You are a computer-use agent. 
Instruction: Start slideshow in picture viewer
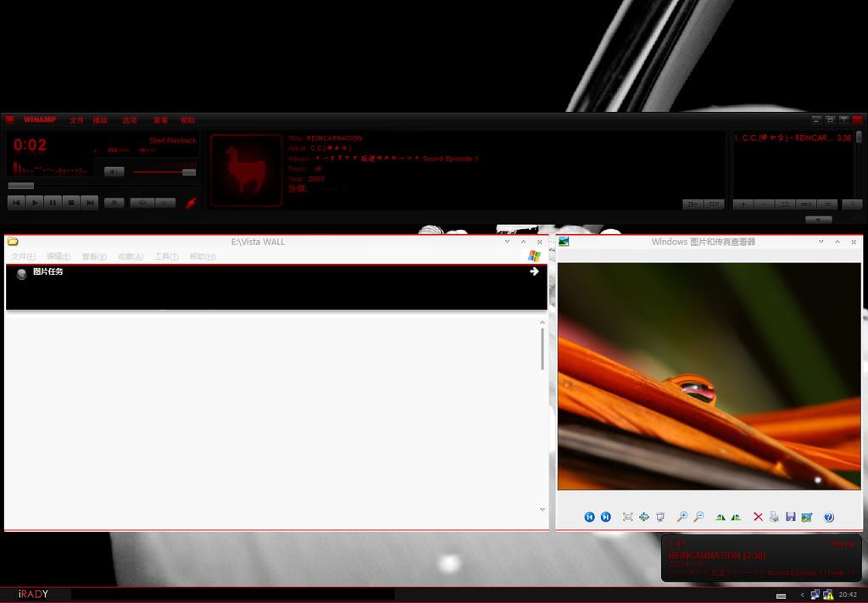click(x=659, y=517)
